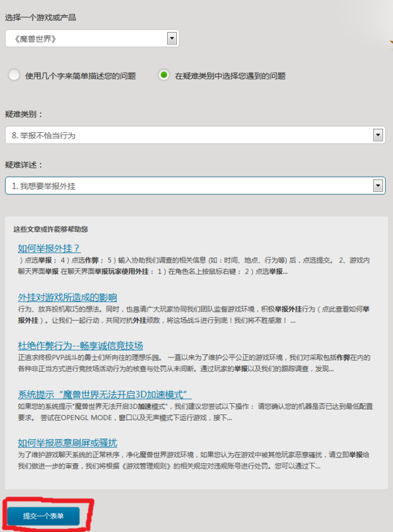
Task: Open the 《魔兽世界》 game selection dropdown
Action: [85, 39]
